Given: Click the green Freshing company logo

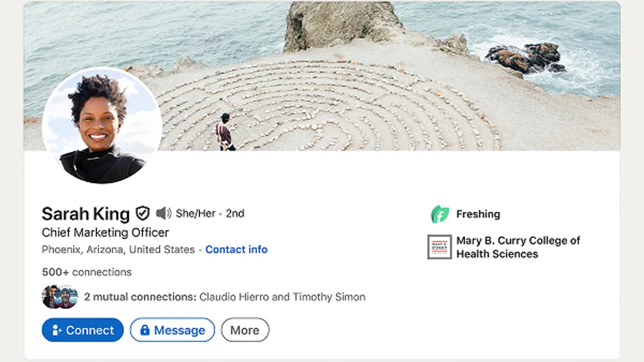Looking at the screenshot, I should [440, 214].
